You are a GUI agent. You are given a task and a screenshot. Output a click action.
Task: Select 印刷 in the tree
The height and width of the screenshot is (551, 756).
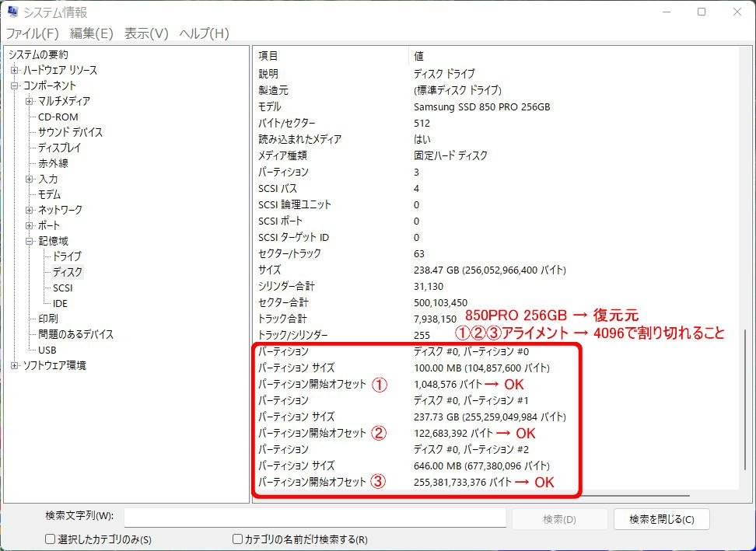[x=48, y=319]
